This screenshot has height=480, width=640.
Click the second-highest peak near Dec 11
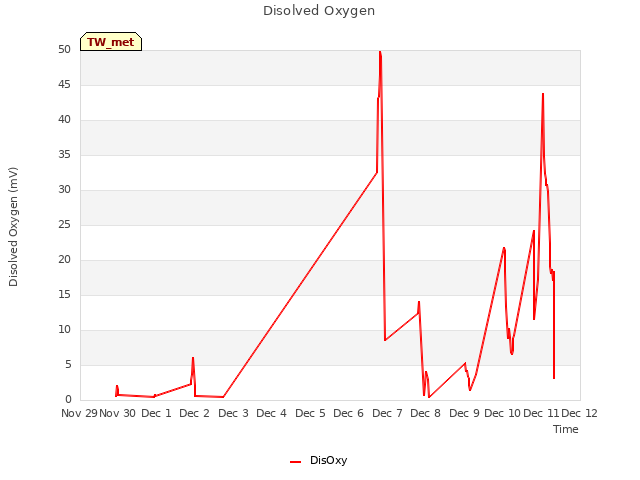(x=543, y=94)
